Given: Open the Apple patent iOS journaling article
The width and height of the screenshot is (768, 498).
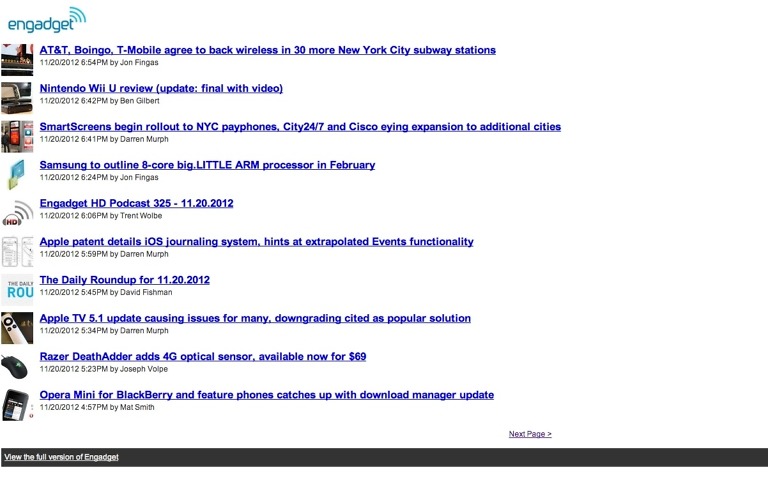Looking at the screenshot, I should [x=256, y=242].
